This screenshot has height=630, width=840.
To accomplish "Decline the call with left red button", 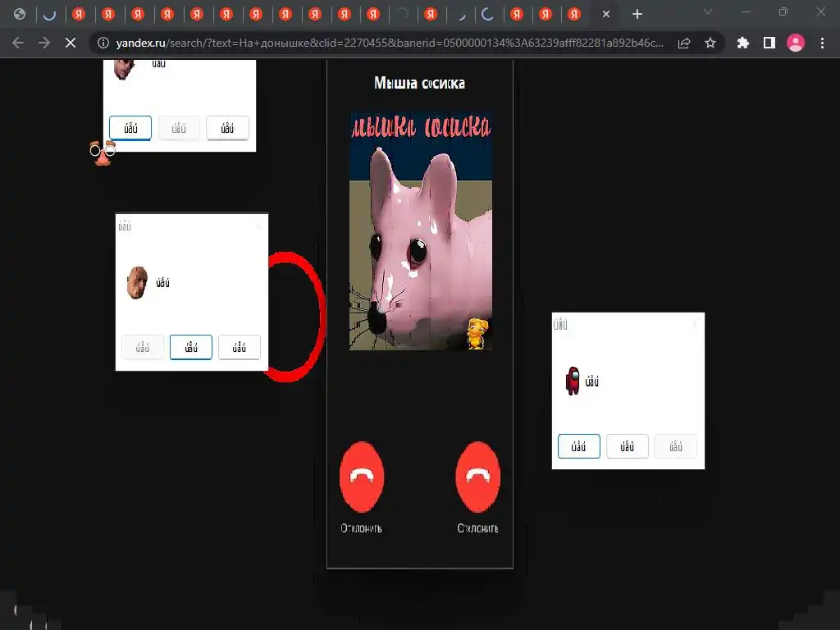I will 362,477.
